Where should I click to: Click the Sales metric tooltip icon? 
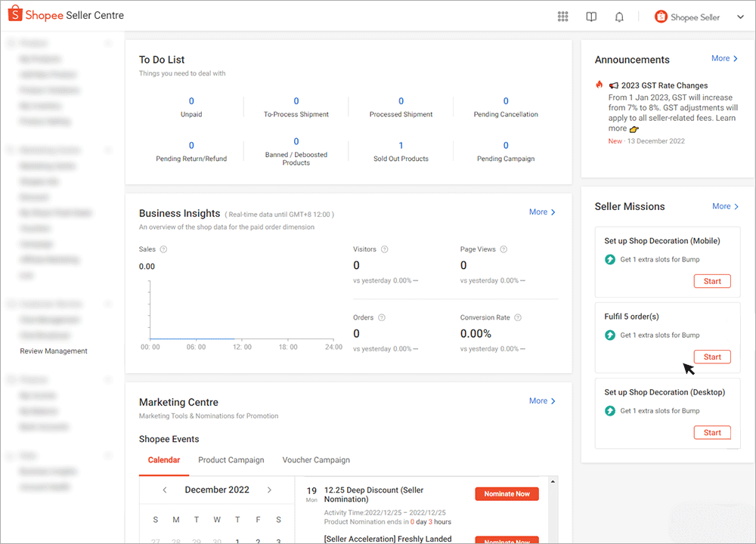click(x=165, y=249)
